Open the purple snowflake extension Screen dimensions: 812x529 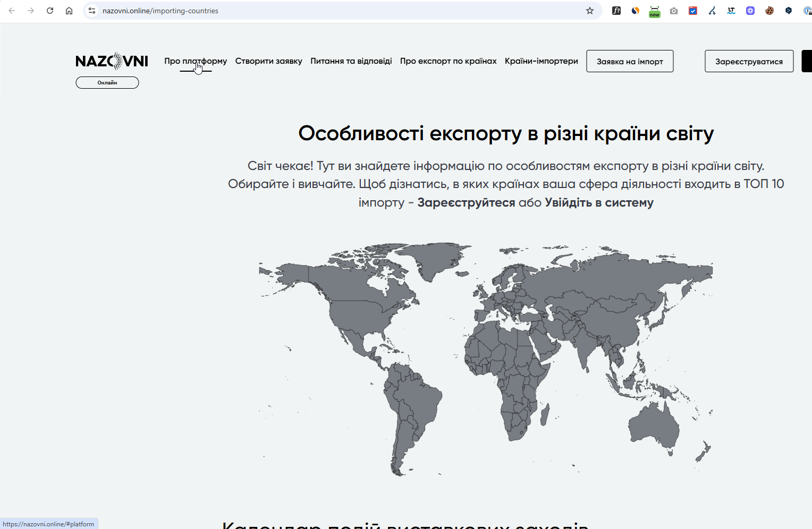(x=750, y=11)
